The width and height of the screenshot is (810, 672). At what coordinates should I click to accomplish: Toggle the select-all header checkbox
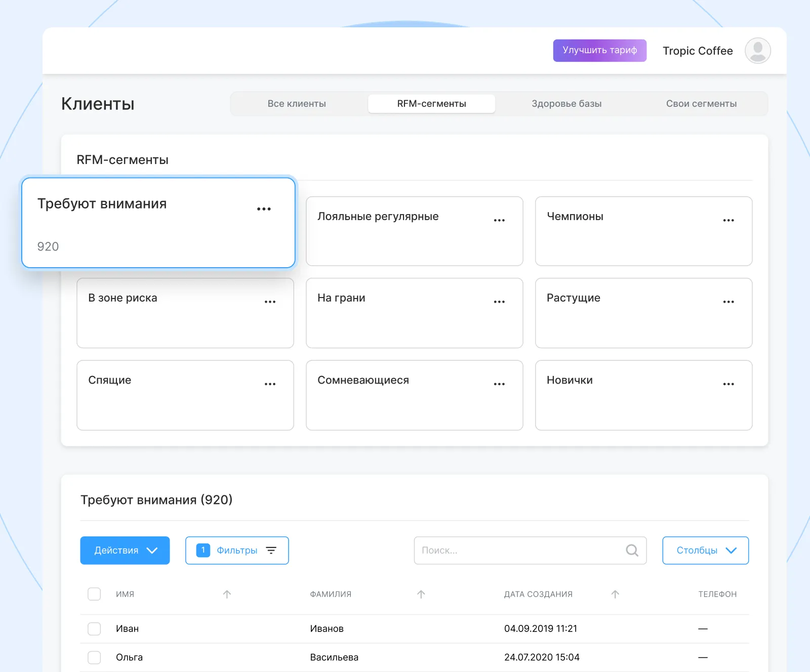94,594
